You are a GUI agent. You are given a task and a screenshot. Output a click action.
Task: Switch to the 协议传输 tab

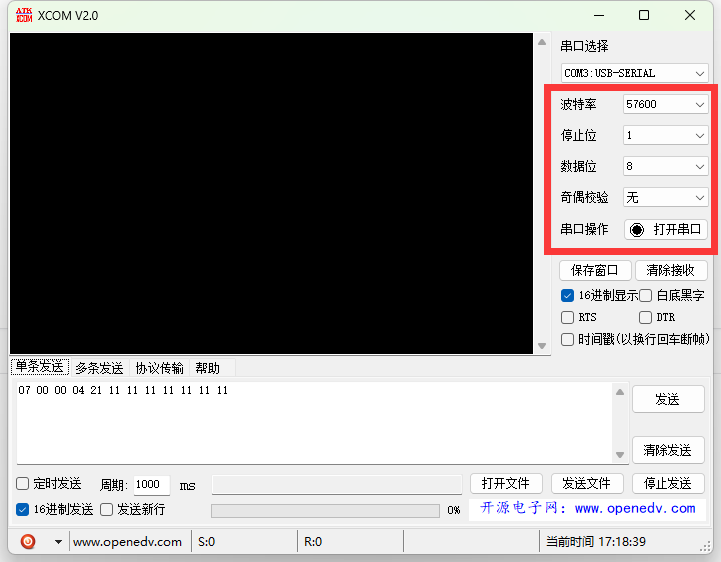pos(159,368)
